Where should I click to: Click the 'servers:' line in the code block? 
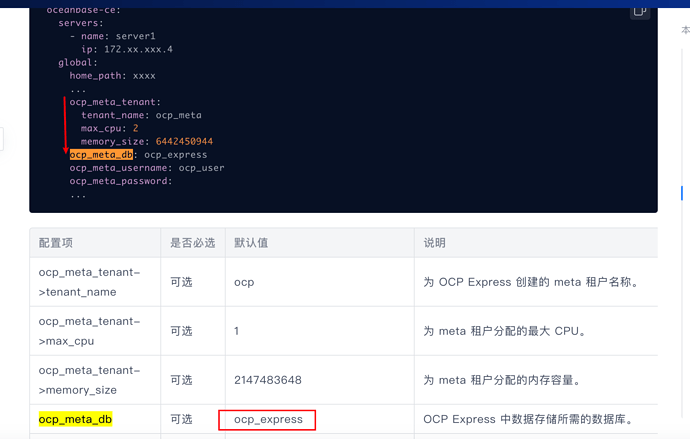(x=81, y=23)
